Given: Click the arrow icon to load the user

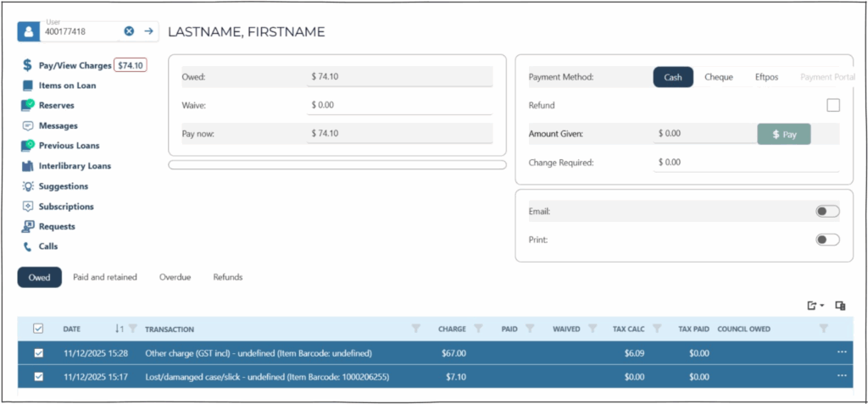Looking at the screenshot, I should 148,31.
